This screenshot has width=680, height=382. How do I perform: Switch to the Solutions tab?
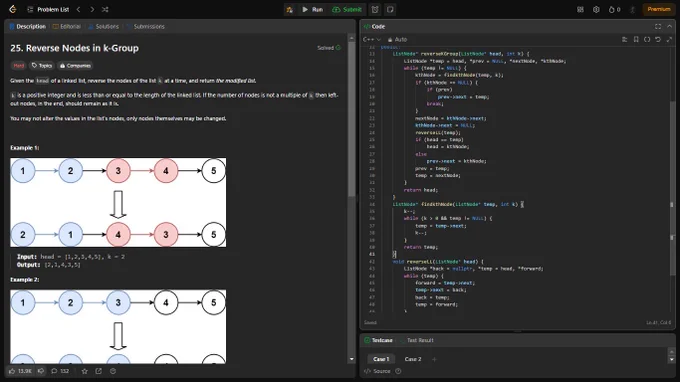103,26
